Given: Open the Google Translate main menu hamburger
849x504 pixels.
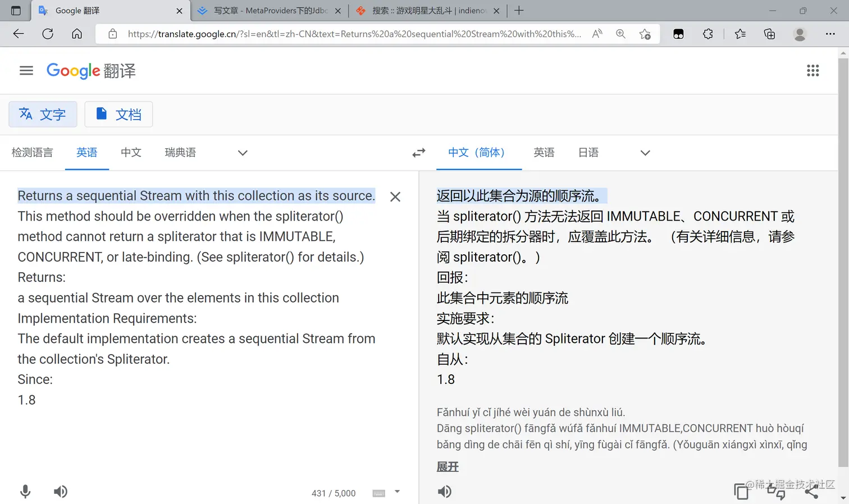Looking at the screenshot, I should click(26, 71).
